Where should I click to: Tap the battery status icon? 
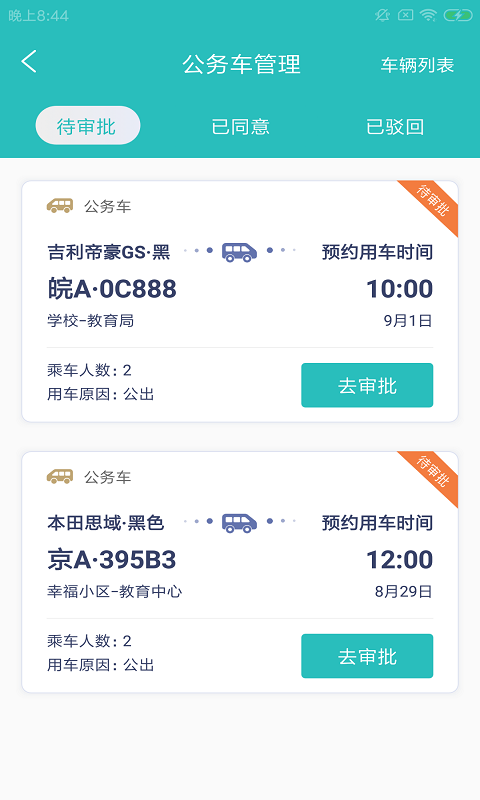(458, 15)
